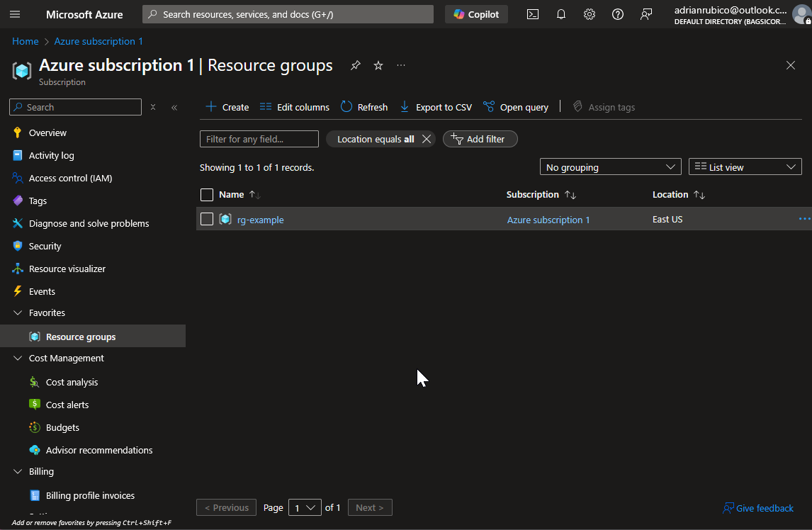Viewport: 812px width, 530px height.
Task: Focus the sidebar Search field
Action: tap(76, 107)
